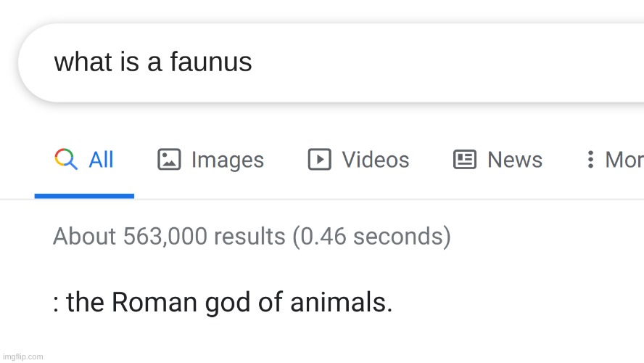Screen dimensions: 644x363
Task: Select the All results tab label
Action: tap(101, 160)
